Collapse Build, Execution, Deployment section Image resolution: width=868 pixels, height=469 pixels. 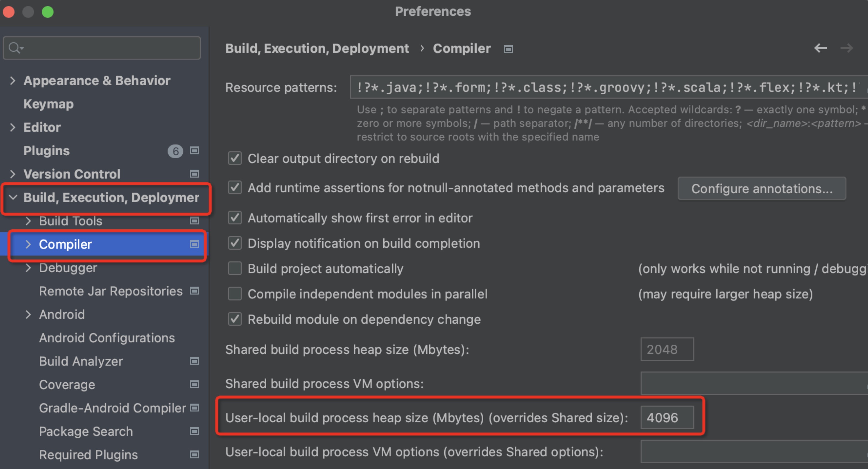click(x=13, y=197)
